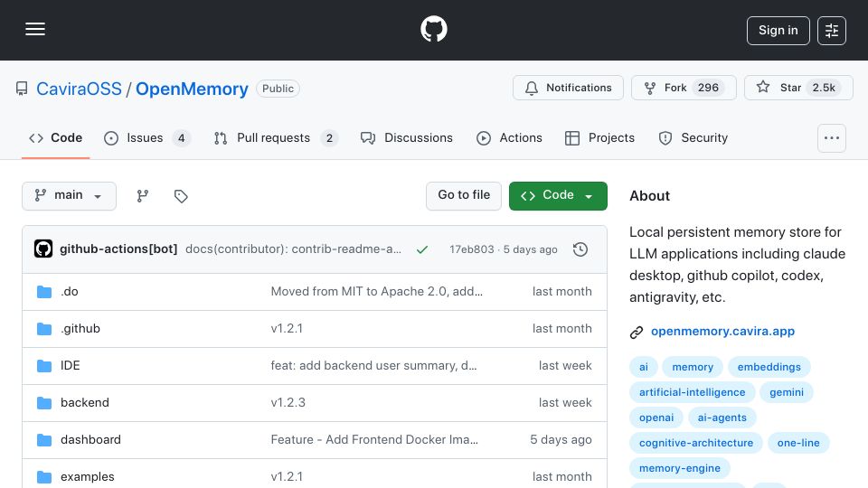Switch to the Discussions tab
Screen dimensions: 868x488
click(x=406, y=137)
